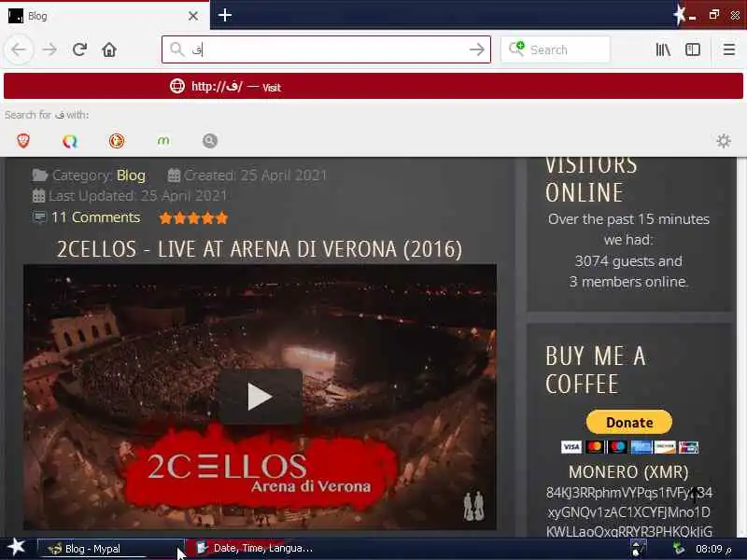Play the 2CELLOS Arena di Verona video

261,396
